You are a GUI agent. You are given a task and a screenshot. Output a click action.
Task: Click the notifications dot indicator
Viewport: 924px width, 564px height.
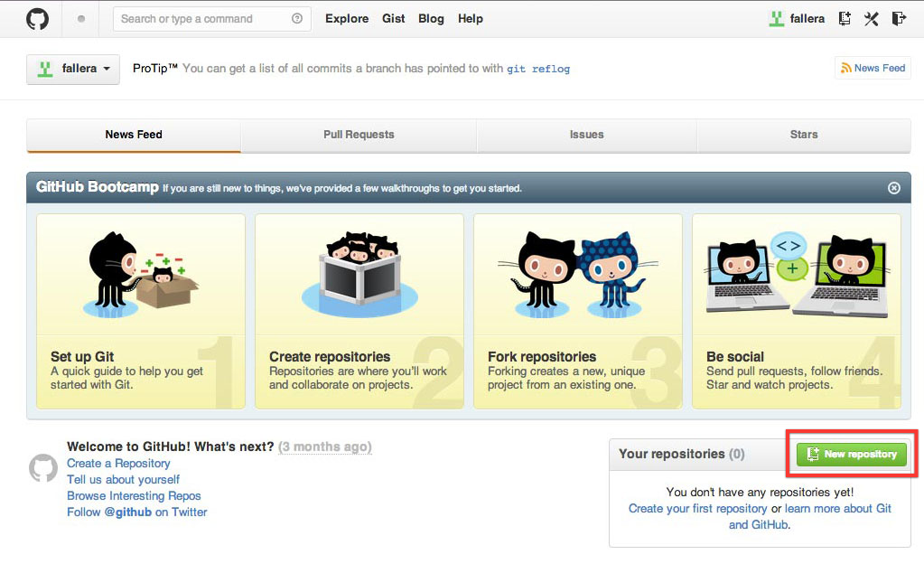pos(81,19)
